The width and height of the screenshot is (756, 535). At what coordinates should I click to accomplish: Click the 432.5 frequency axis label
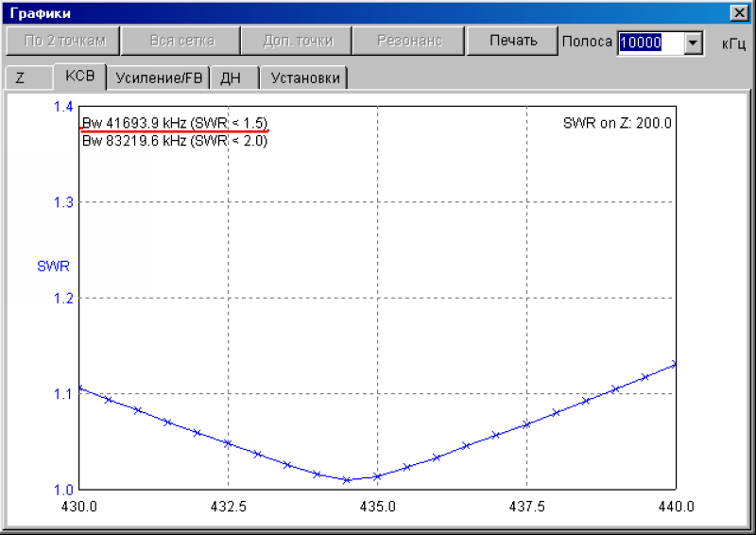point(228,506)
